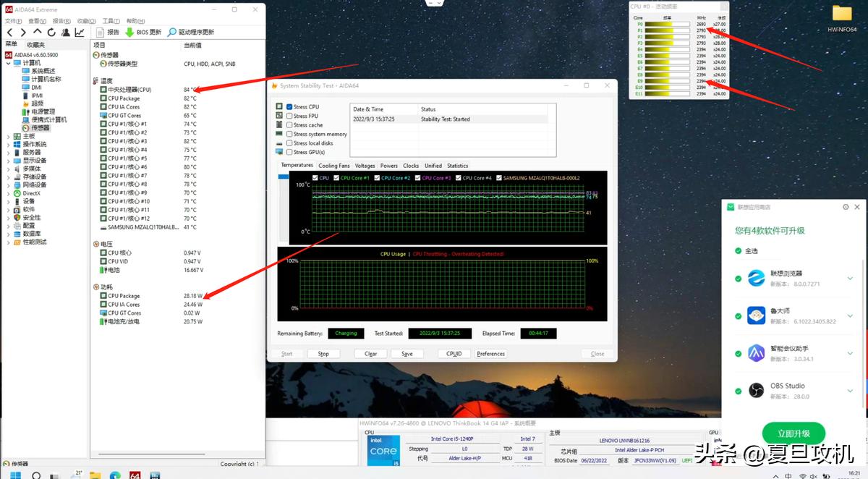Click the graph chart icon in AIDA64 toolbar
The height and width of the screenshot is (479, 868).
pos(80,33)
